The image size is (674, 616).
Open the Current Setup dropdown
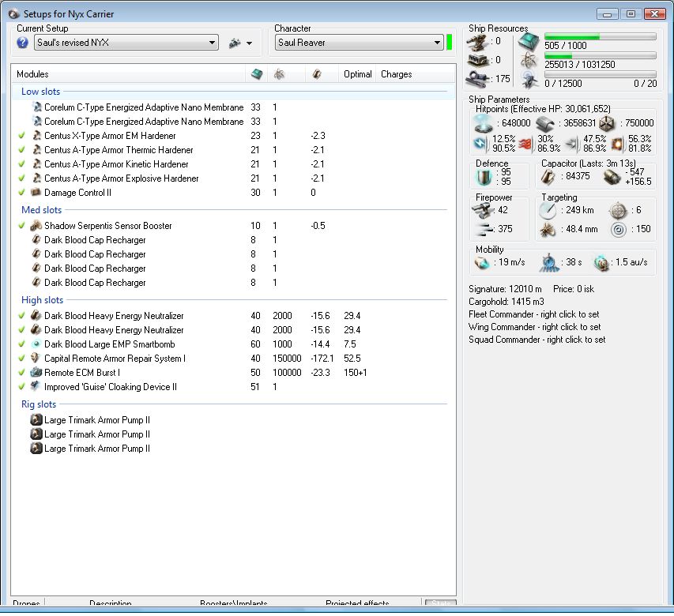(x=126, y=43)
